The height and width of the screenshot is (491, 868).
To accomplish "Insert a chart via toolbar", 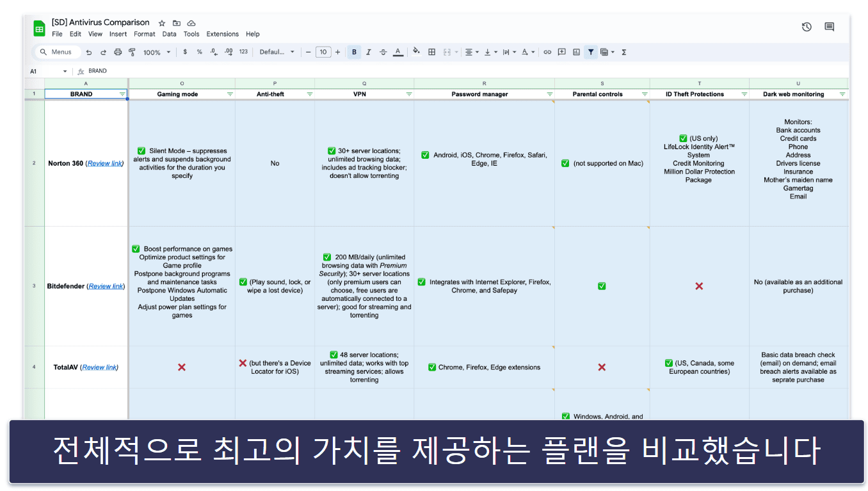I will point(576,52).
